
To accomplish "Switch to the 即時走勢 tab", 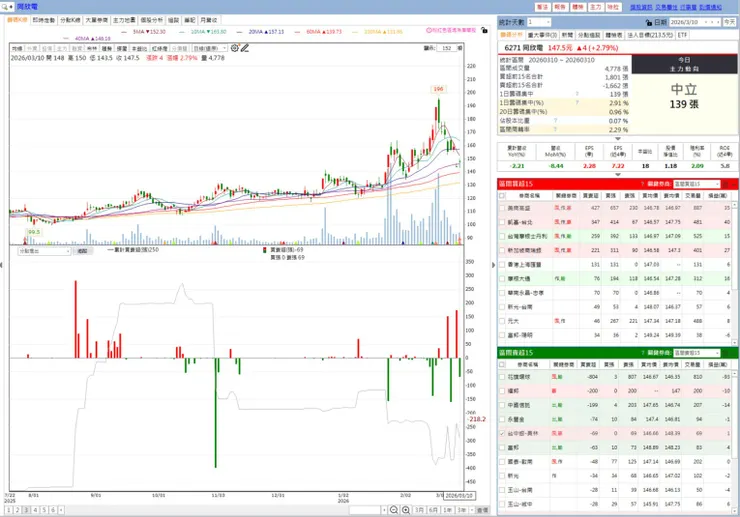I will (x=43, y=20).
